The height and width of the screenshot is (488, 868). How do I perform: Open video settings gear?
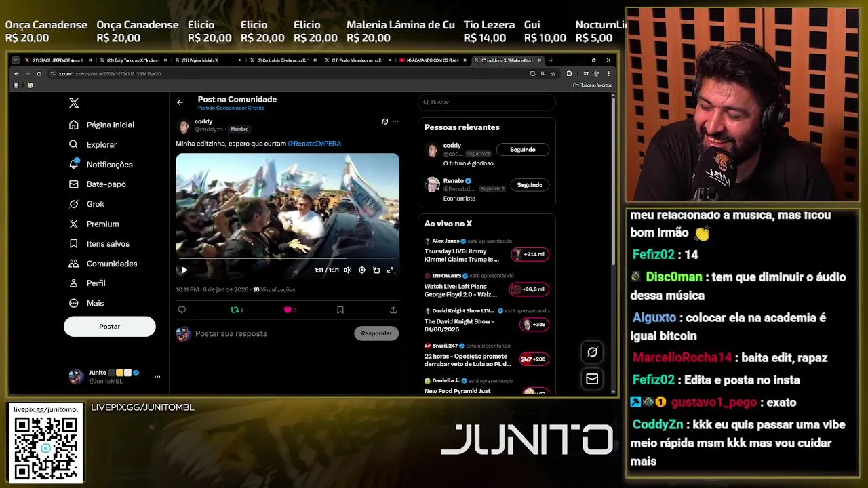point(362,270)
